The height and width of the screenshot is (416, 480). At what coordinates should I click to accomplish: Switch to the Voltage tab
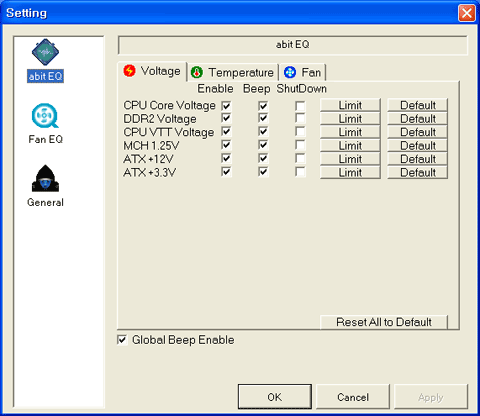[152, 71]
